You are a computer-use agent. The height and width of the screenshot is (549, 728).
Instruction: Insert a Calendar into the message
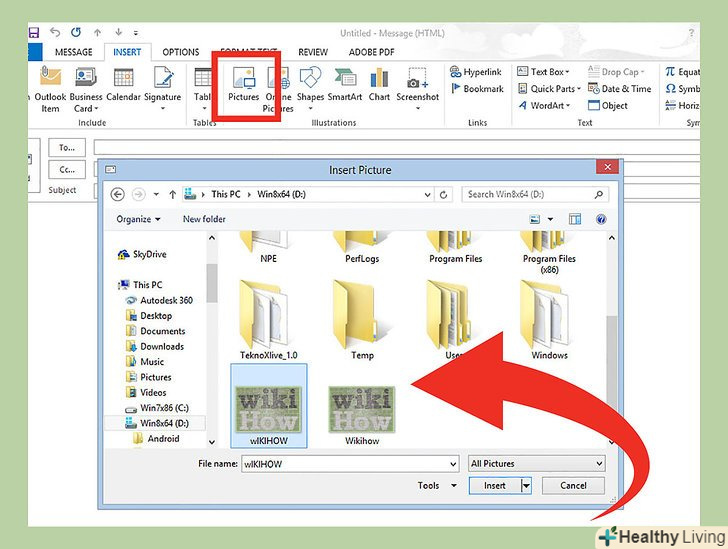click(x=124, y=85)
